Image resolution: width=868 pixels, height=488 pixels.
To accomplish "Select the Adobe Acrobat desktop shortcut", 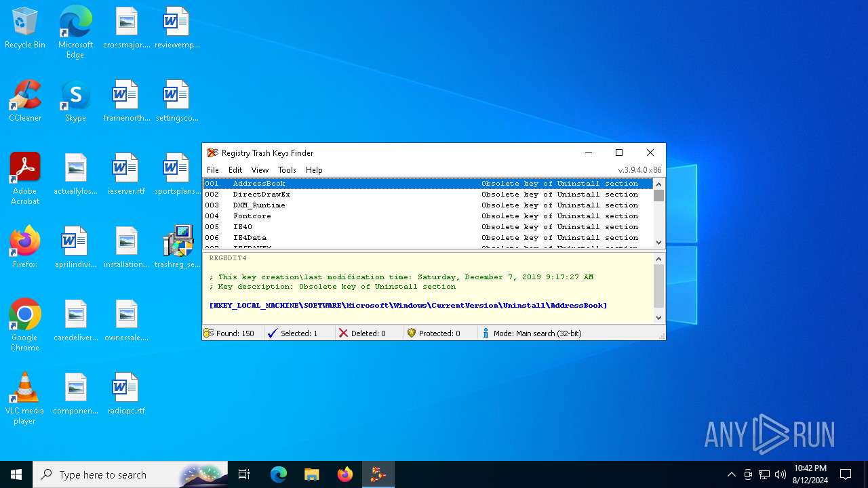I will (25, 179).
